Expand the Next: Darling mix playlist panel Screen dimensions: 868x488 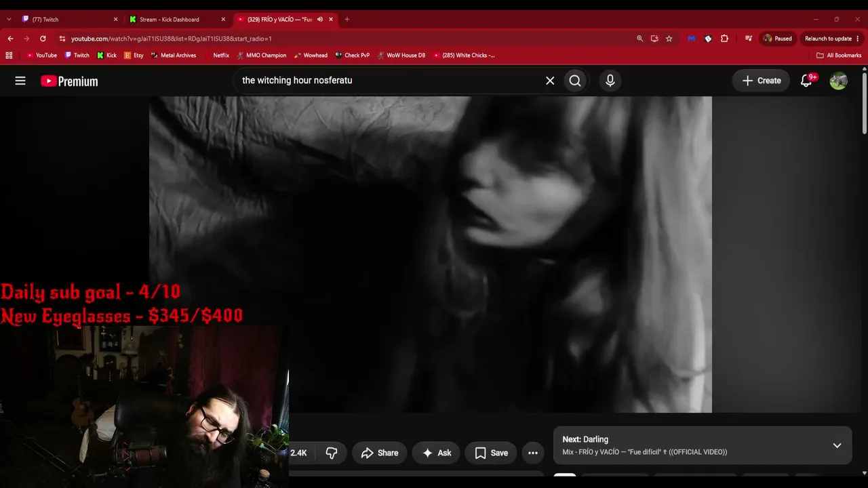tap(837, 445)
